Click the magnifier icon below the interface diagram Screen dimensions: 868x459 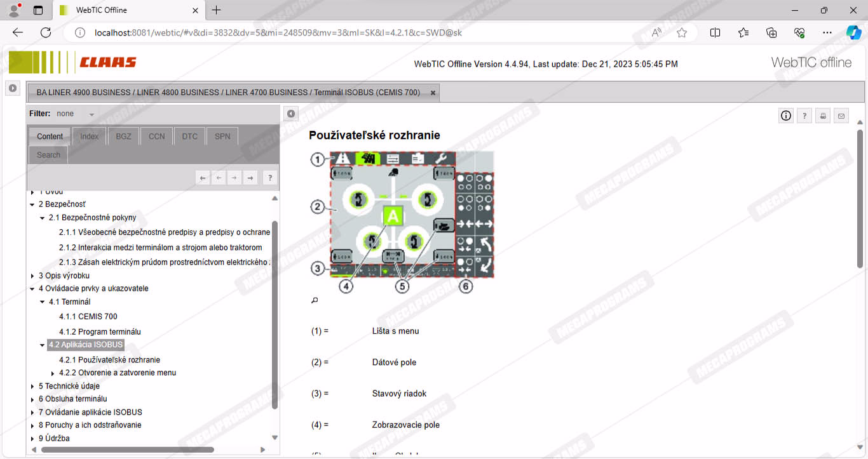(315, 300)
